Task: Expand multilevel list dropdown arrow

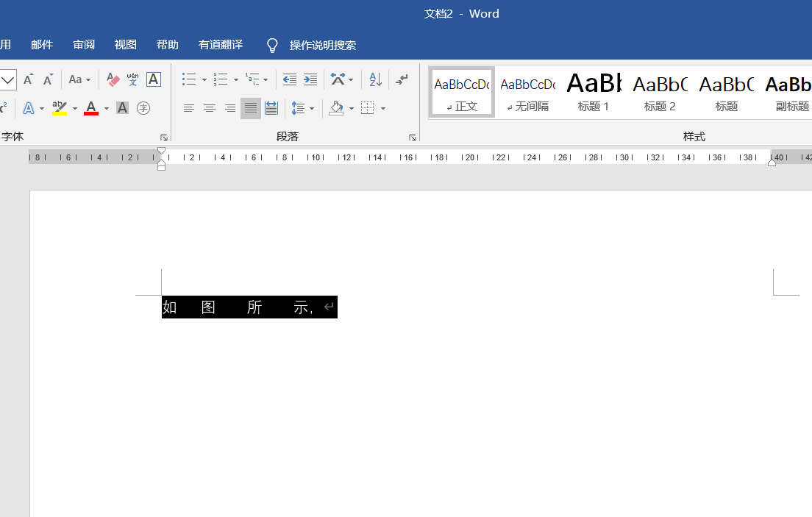Action: point(266,79)
